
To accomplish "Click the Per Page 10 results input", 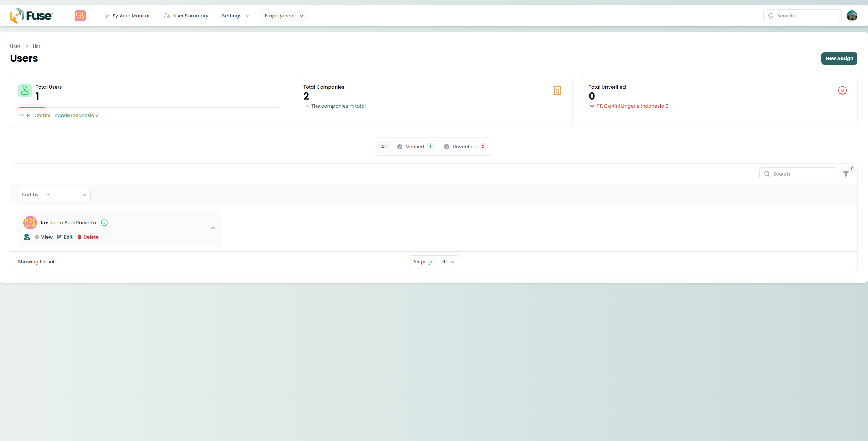I will coord(448,261).
